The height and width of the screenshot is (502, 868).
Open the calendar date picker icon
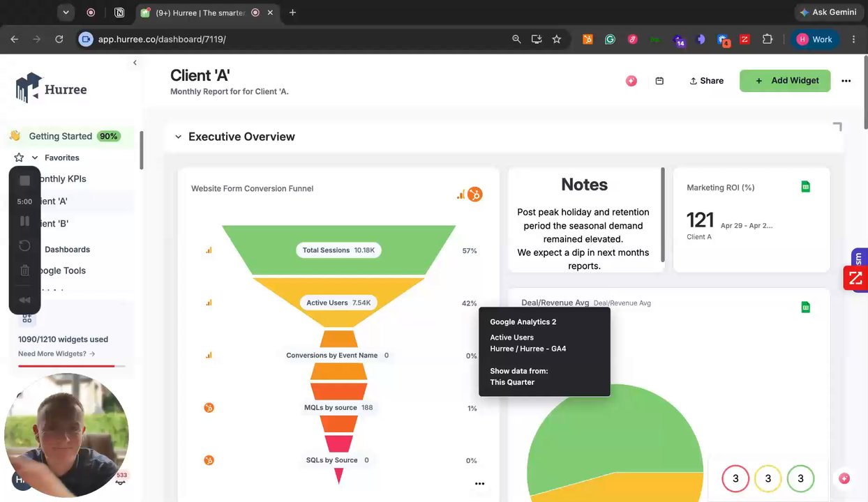click(x=659, y=81)
